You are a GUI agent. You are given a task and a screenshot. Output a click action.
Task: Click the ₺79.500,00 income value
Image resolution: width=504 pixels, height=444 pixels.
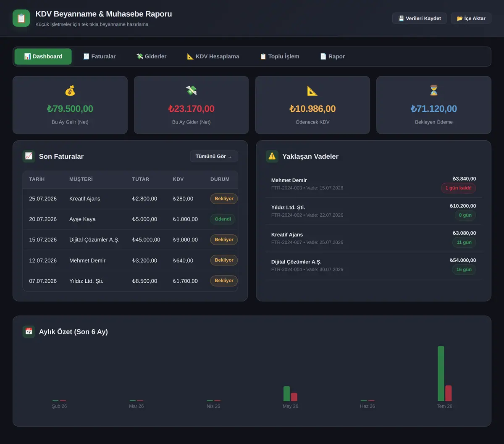click(70, 109)
